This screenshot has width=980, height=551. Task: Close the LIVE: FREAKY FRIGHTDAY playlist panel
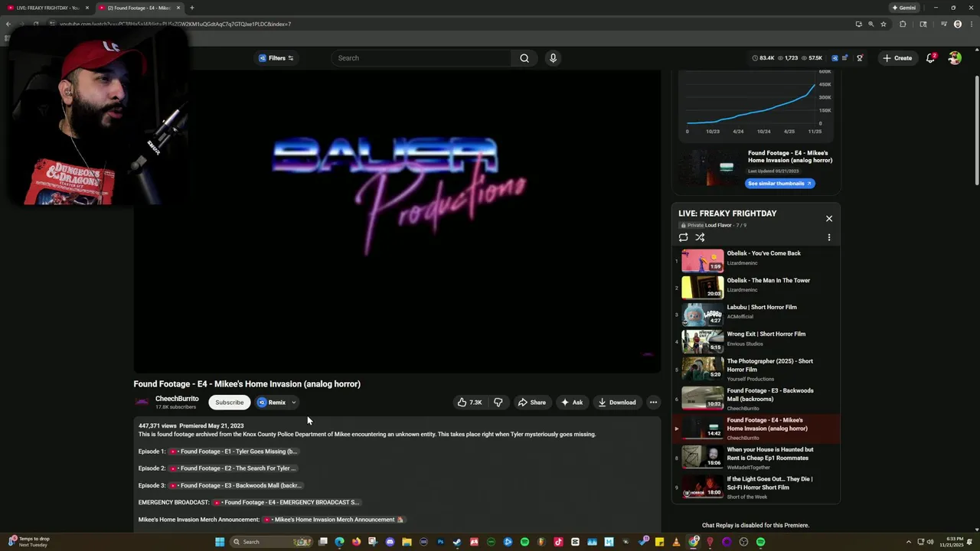point(829,219)
